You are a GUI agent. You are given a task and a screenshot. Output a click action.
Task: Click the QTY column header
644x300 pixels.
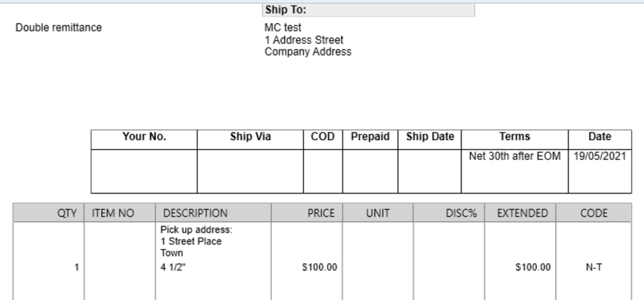tap(67, 213)
